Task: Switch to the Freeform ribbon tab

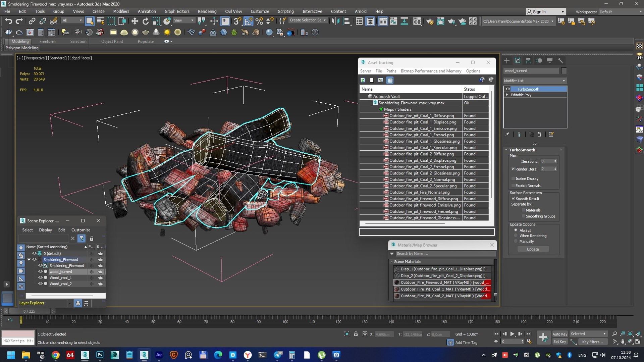Action: [x=47, y=42]
